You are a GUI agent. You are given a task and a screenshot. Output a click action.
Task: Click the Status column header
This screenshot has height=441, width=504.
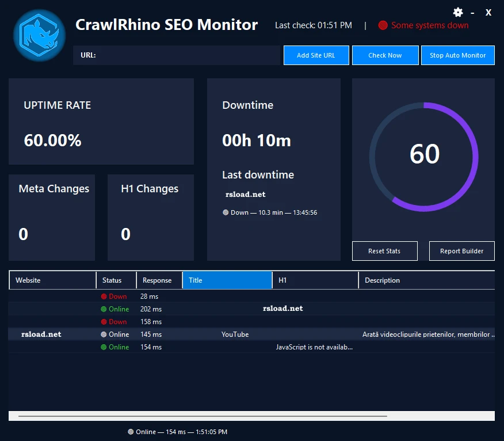click(x=116, y=280)
